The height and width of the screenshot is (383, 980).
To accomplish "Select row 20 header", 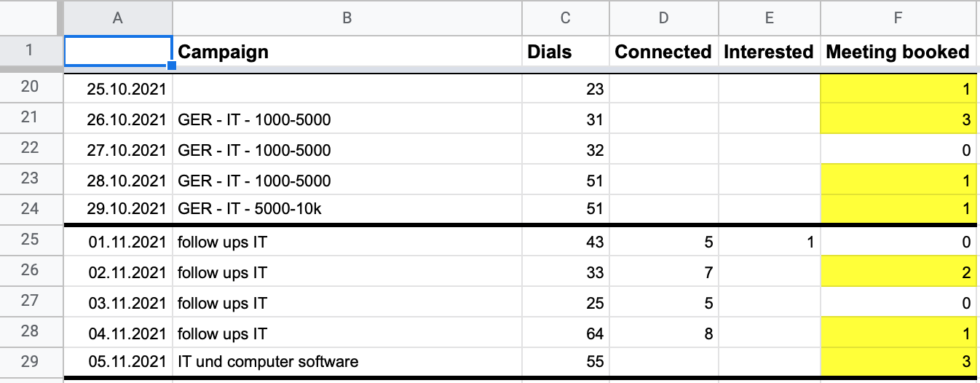I will click(30, 88).
